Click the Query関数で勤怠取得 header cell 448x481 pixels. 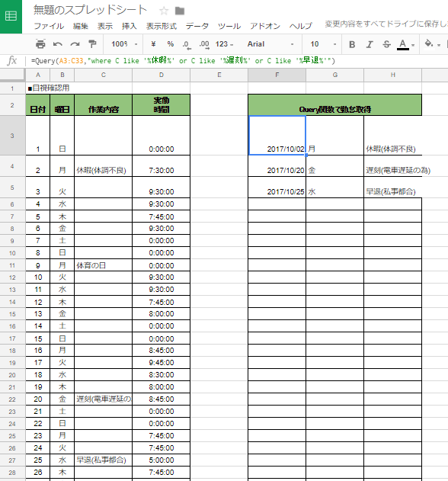(334, 105)
